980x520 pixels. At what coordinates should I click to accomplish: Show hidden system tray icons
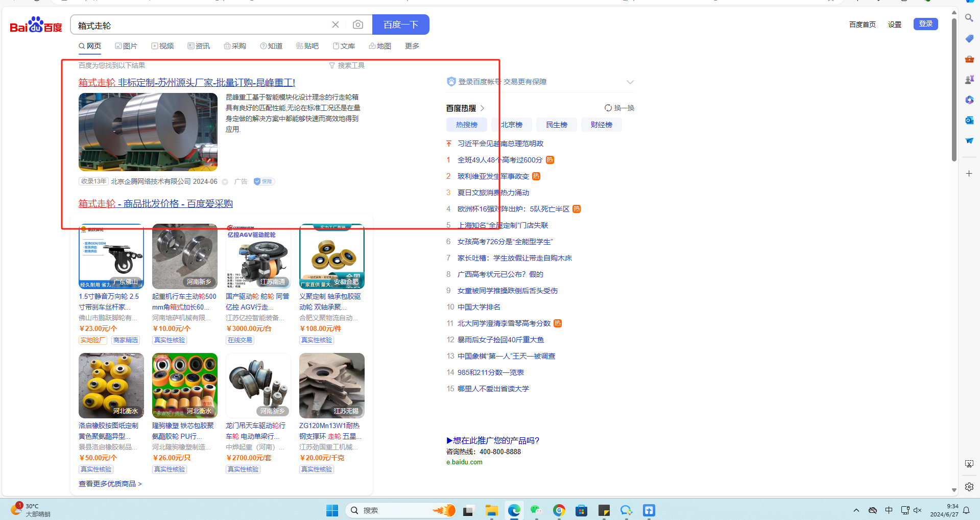pos(856,510)
